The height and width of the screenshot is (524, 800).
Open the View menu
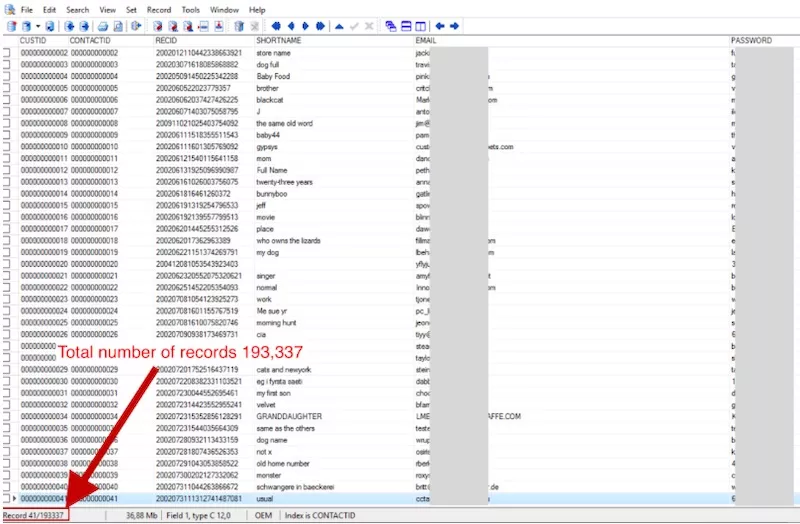[108, 10]
